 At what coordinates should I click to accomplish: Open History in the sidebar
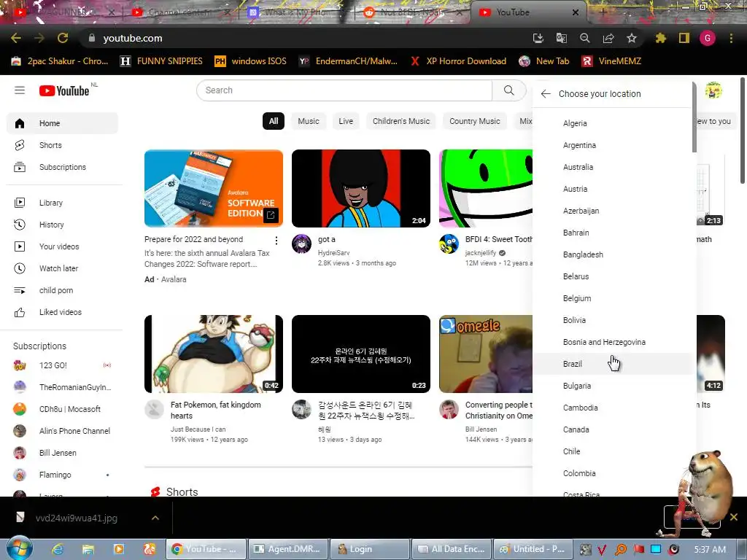pos(63,225)
